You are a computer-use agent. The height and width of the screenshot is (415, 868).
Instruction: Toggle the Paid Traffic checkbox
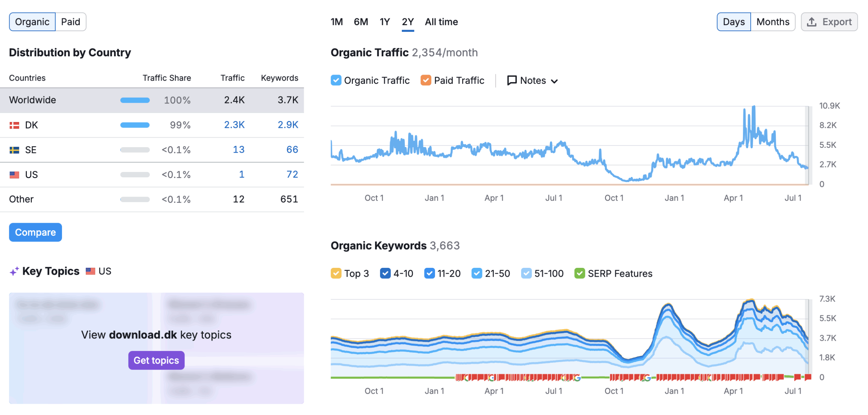426,80
